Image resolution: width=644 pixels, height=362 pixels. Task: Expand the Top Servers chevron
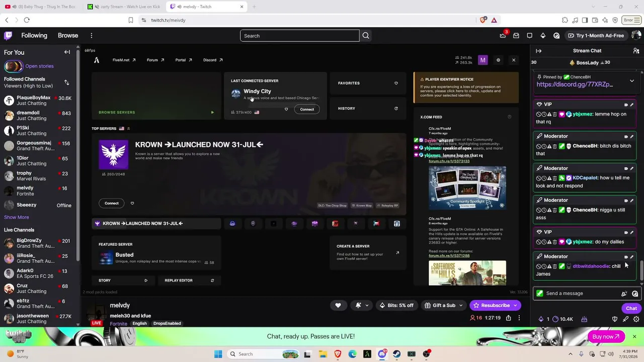coord(128,129)
